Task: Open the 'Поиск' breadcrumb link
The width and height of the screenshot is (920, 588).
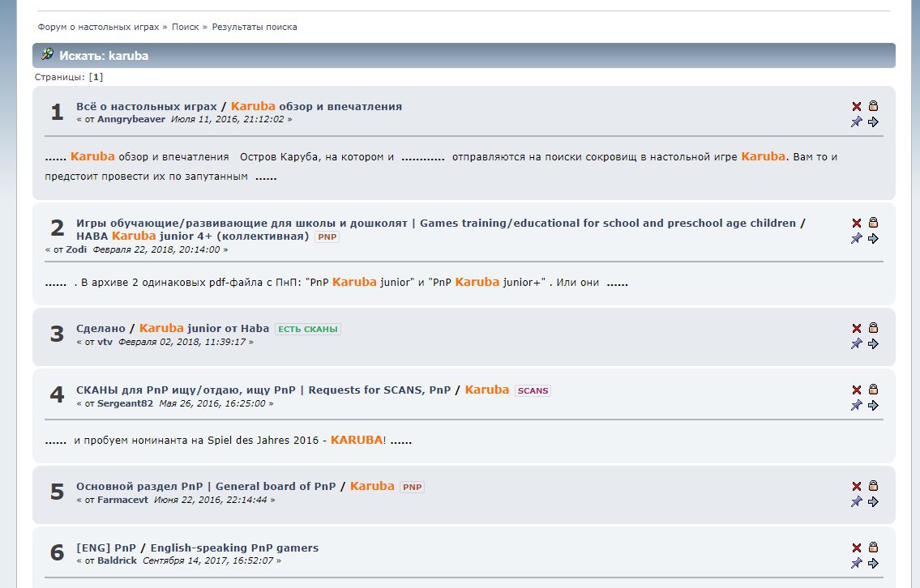Action: [185, 27]
